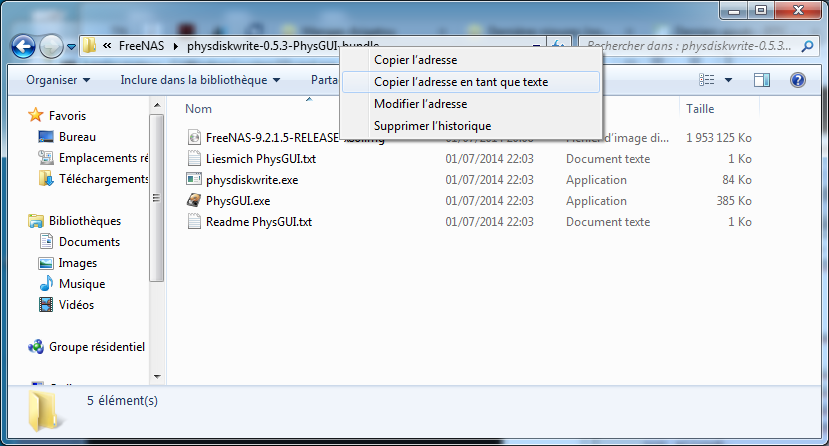Choose Copier l'adresse en tant que texte
Viewport: 829px width, 446px height.
[x=460, y=82]
